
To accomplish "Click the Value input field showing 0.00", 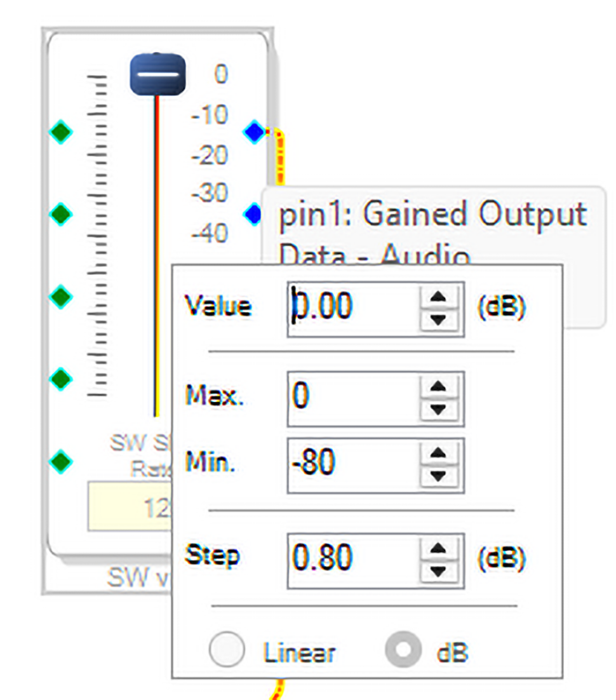I will click(353, 309).
